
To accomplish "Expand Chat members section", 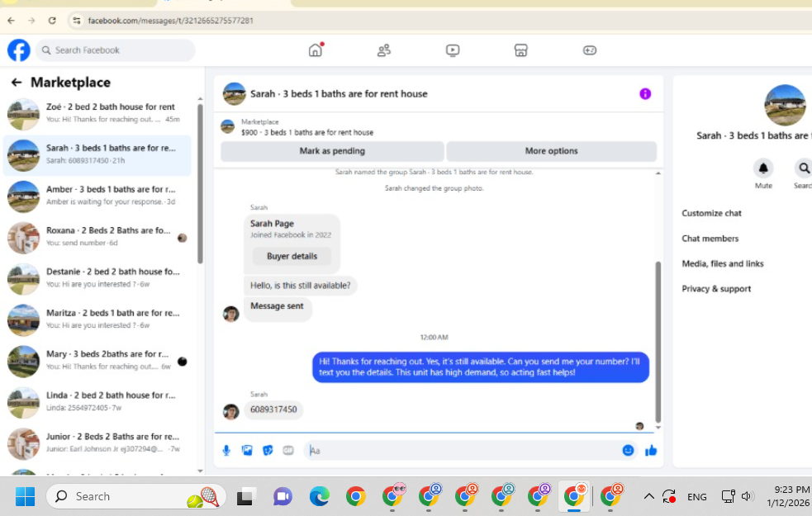I will [710, 239].
